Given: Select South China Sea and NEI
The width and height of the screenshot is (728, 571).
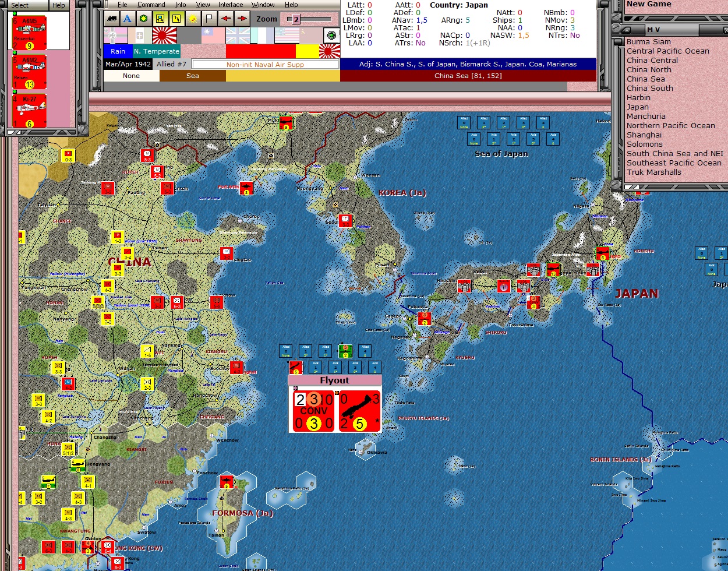Looking at the screenshot, I should click(675, 154).
